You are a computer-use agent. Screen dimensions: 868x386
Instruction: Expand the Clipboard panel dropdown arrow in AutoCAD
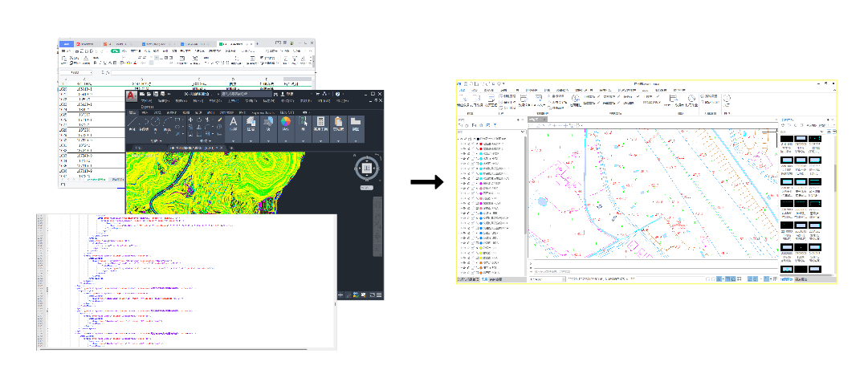(x=338, y=141)
